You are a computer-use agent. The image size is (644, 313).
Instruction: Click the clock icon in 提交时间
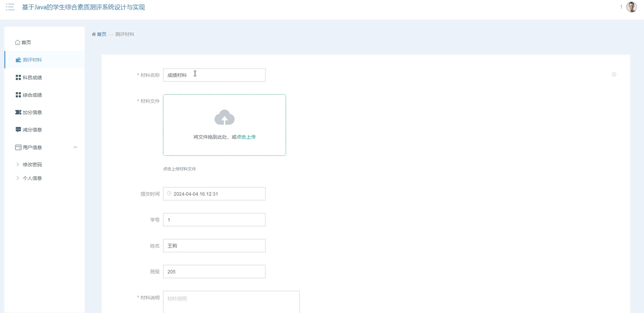click(x=169, y=193)
